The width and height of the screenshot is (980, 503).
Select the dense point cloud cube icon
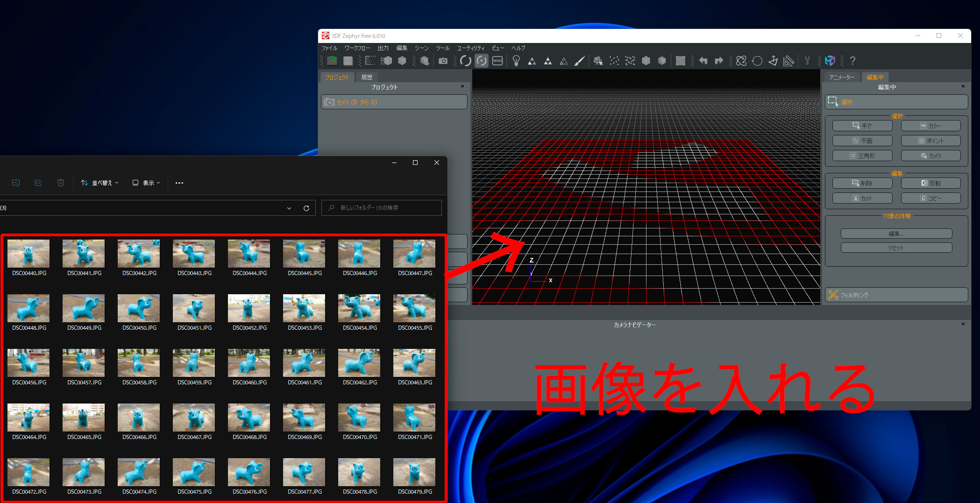[x=386, y=61]
